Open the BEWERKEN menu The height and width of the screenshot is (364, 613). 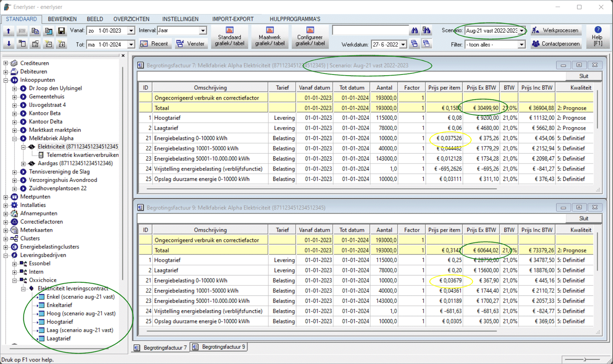pyautogui.click(x=62, y=19)
